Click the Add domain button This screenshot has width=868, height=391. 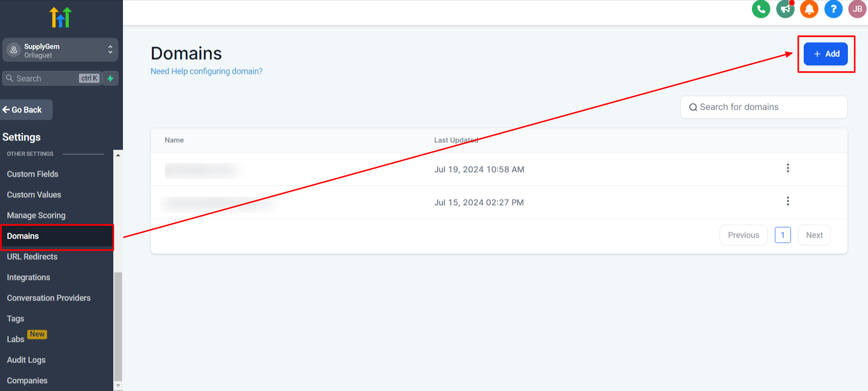coord(825,54)
